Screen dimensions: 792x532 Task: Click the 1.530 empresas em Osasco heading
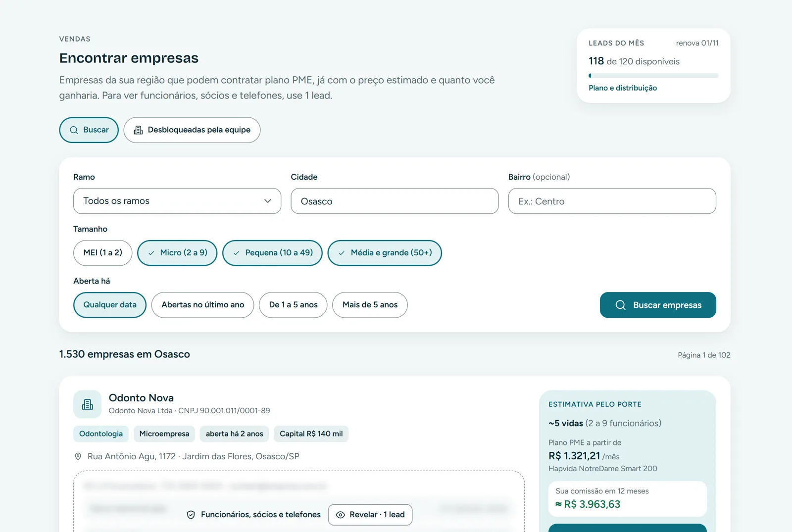pyautogui.click(x=125, y=354)
